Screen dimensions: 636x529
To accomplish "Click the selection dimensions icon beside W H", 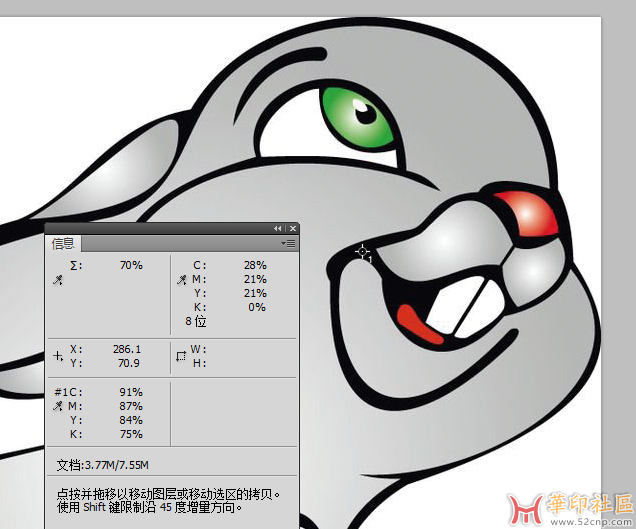I will 181,356.
